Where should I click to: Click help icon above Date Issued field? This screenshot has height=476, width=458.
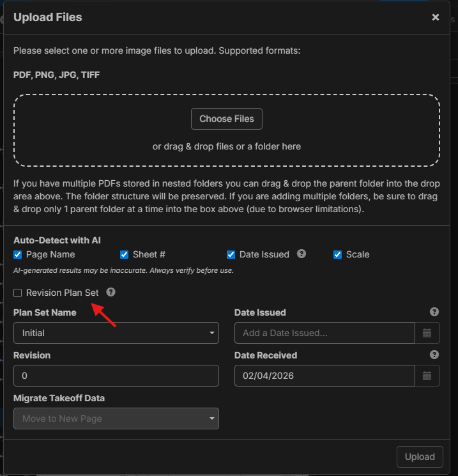pos(434,312)
